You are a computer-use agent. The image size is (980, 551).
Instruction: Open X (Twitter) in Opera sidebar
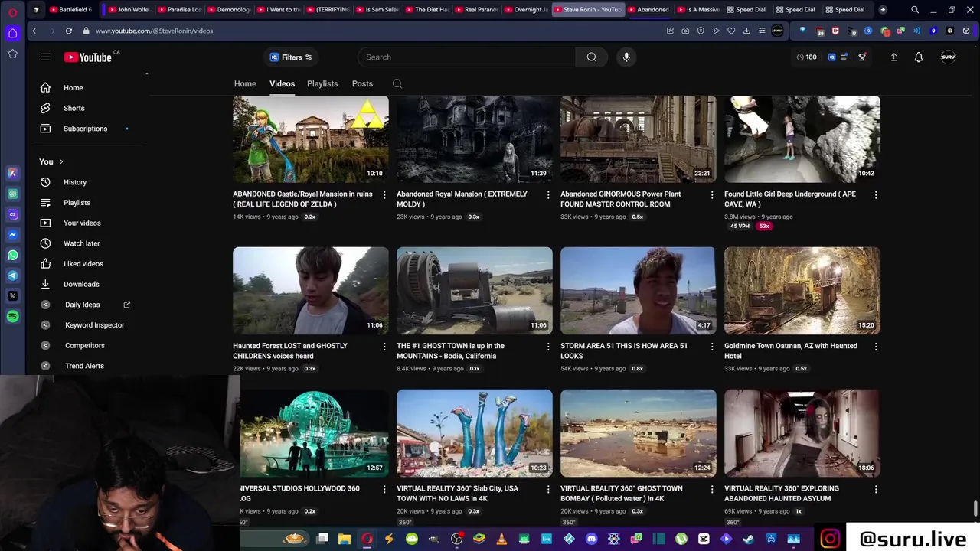(x=12, y=295)
